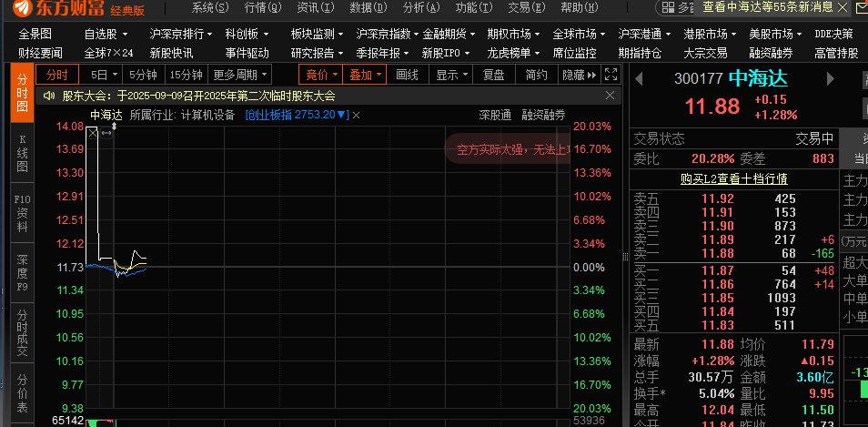Open the DDE决策 page
Screen dimensions: 868x427
coord(833,35)
